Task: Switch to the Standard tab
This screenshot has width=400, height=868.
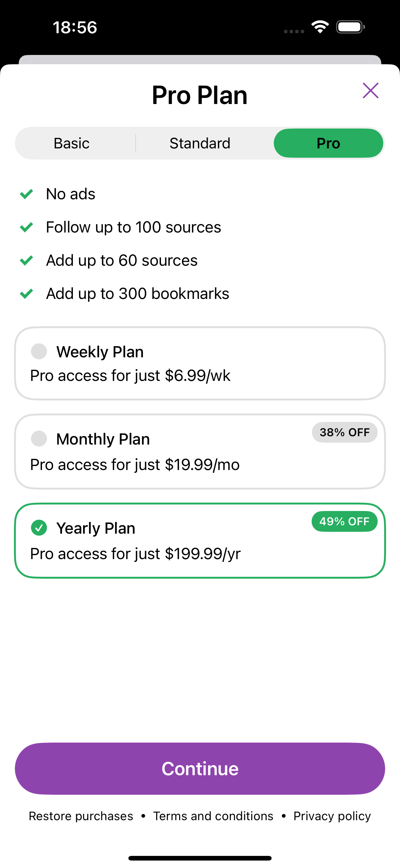Action: 200,143
